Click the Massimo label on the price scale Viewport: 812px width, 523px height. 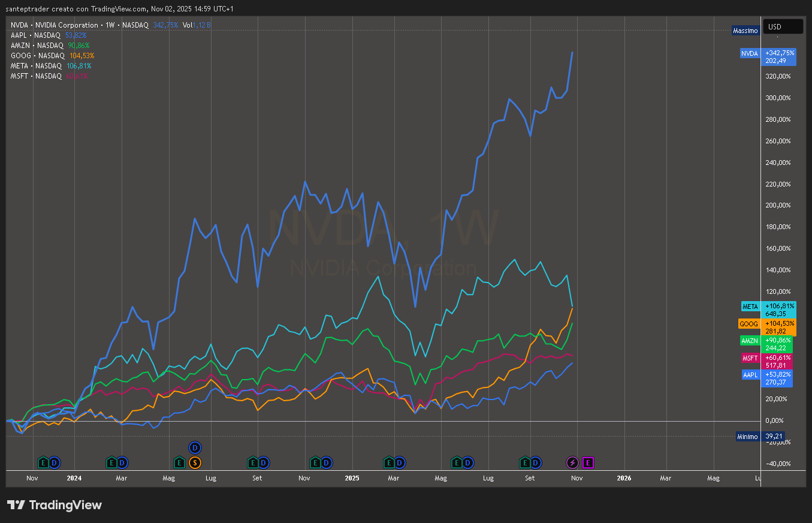[745, 30]
